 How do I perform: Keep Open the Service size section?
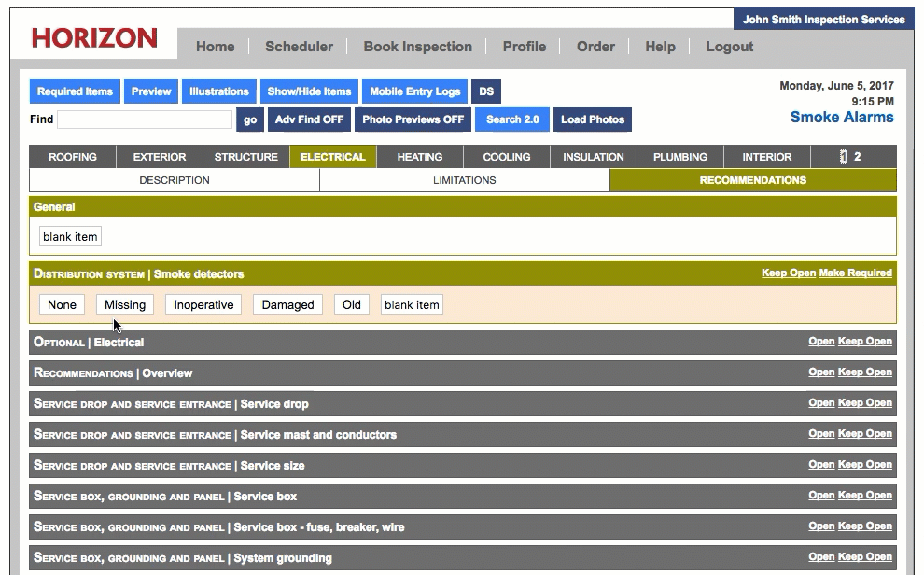click(x=864, y=465)
